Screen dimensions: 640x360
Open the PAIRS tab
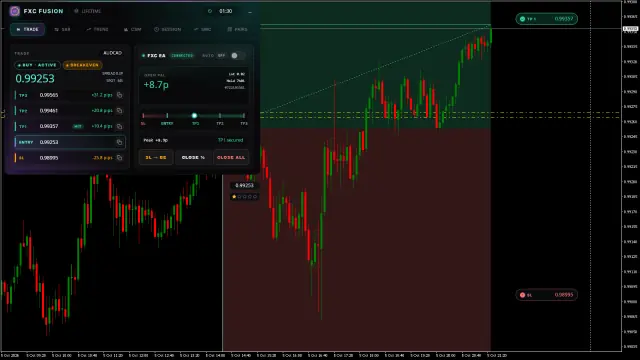pos(237,29)
